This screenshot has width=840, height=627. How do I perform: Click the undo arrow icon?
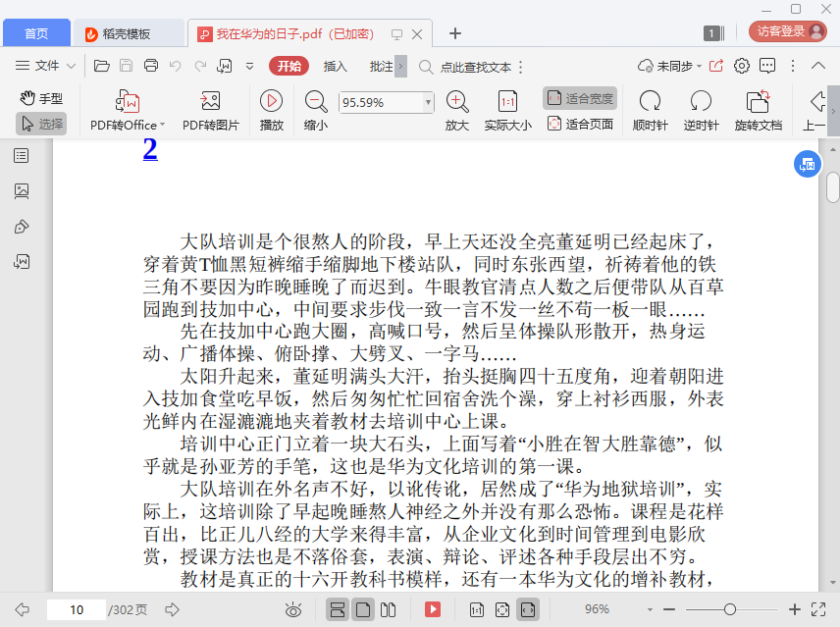click(176, 66)
